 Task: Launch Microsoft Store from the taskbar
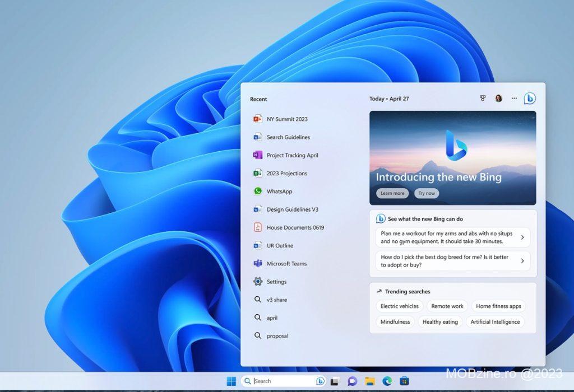click(404, 381)
